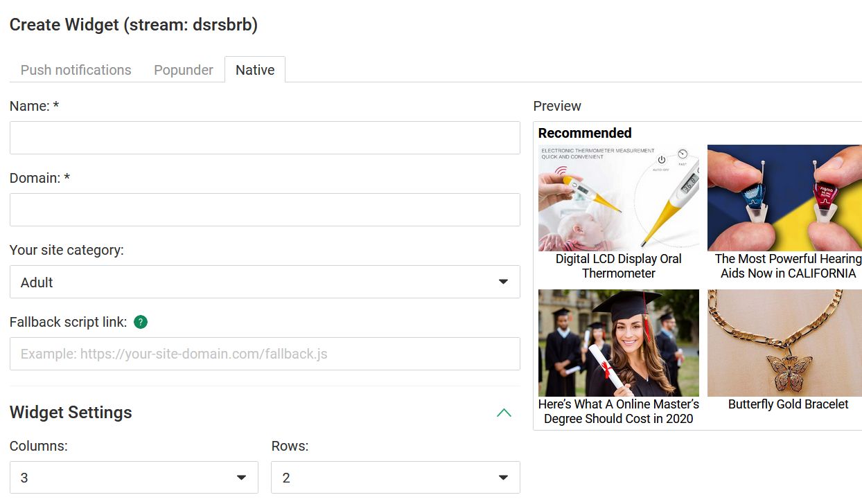Click the thermometer ad thumbnail
The image size is (862, 504).
click(618, 198)
